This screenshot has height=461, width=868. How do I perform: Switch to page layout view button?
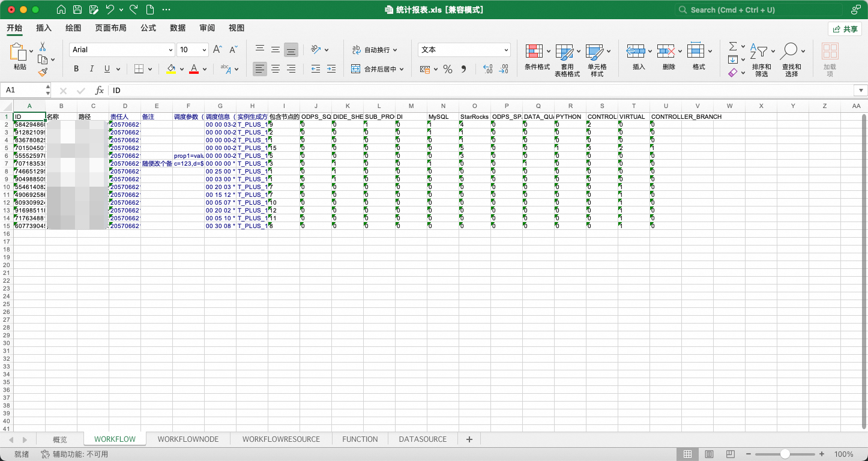click(x=709, y=454)
